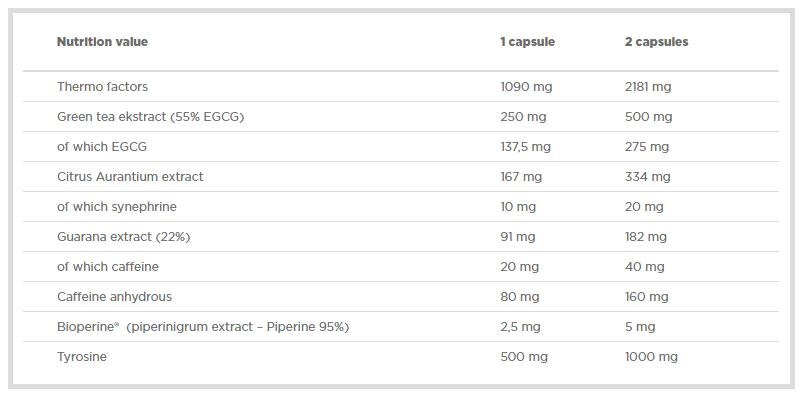The height and width of the screenshot is (399, 804).
Task: Select the Bioperine piperinigrum extract label
Action: pos(203,327)
